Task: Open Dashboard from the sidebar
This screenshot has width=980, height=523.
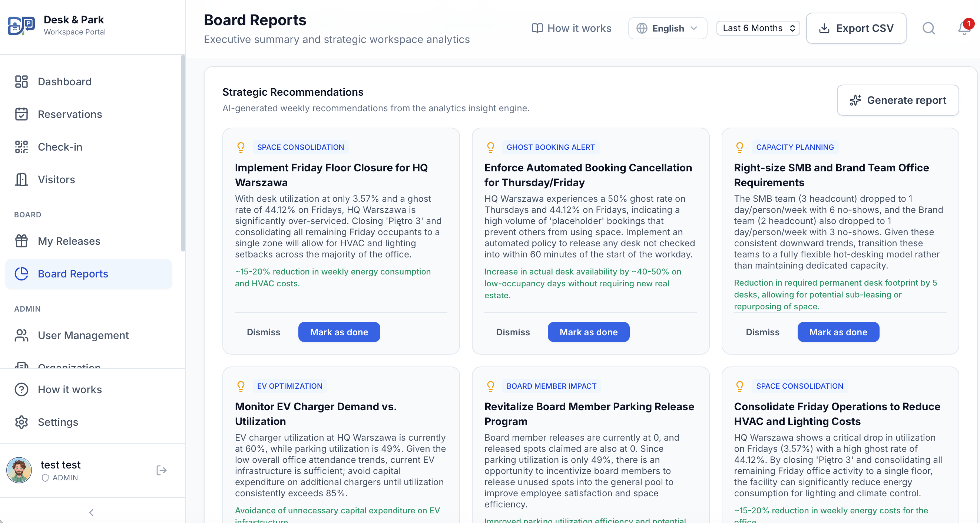Action: click(88, 82)
